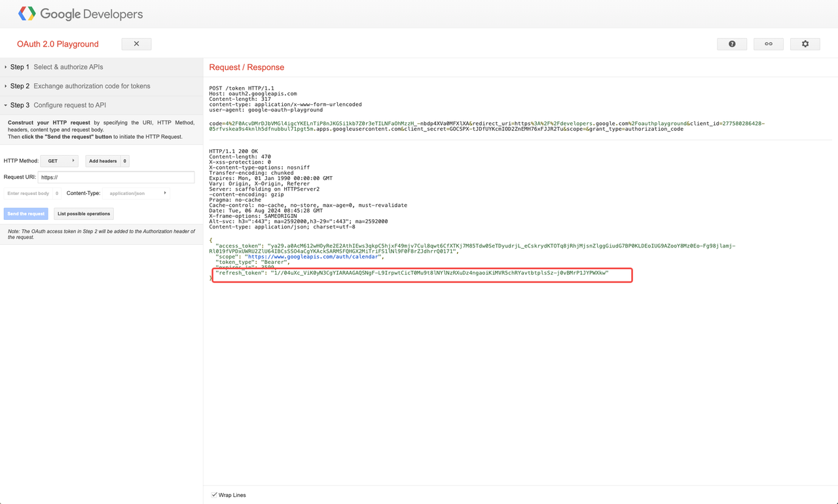The width and height of the screenshot is (838, 504).
Task: Click the refresh_token value line
Action: click(412, 273)
